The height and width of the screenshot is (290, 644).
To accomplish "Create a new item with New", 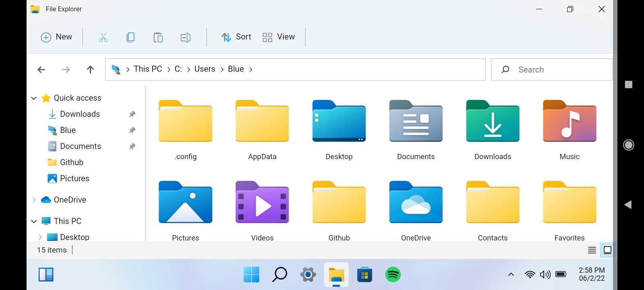I will click(x=57, y=37).
